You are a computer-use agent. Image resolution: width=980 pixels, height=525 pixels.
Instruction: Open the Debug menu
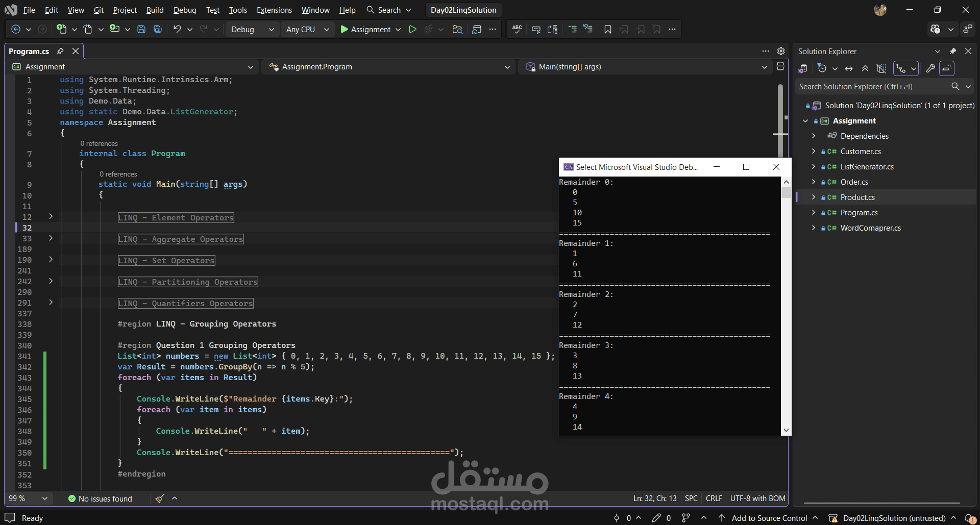pyautogui.click(x=184, y=10)
